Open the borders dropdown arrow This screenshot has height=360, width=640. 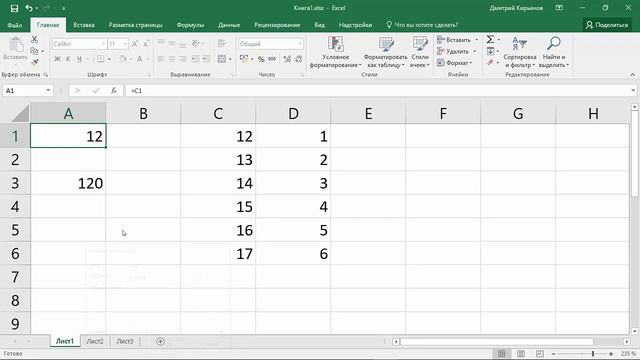109,59
